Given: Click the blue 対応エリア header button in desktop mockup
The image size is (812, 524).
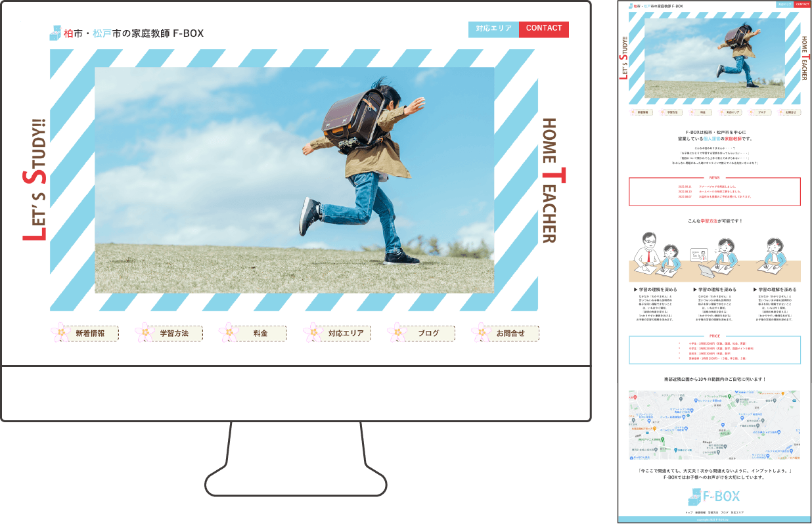Looking at the screenshot, I should (x=493, y=30).
